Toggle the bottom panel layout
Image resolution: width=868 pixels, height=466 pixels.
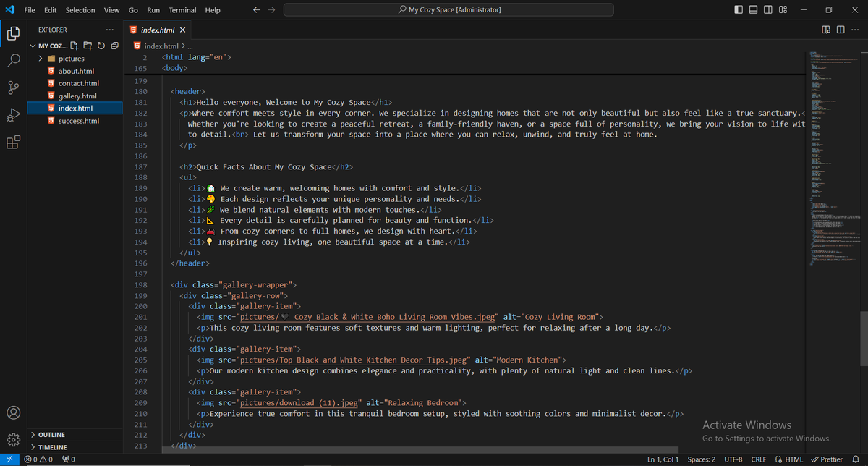pos(753,10)
